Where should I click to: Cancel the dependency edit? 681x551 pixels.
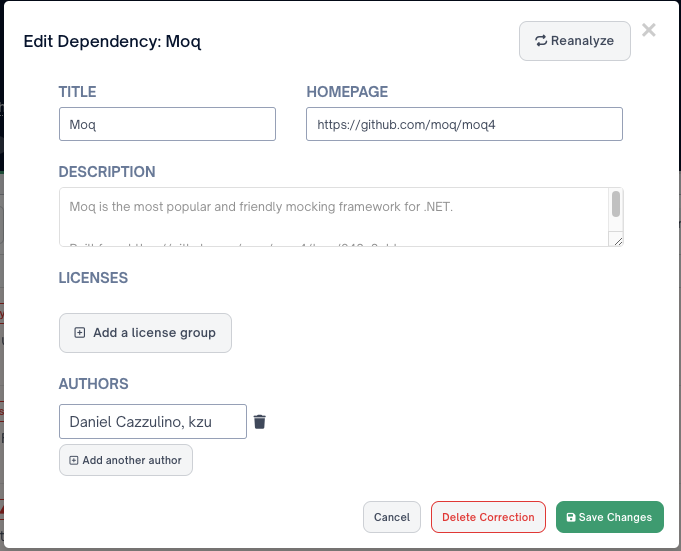click(x=392, y=517)
